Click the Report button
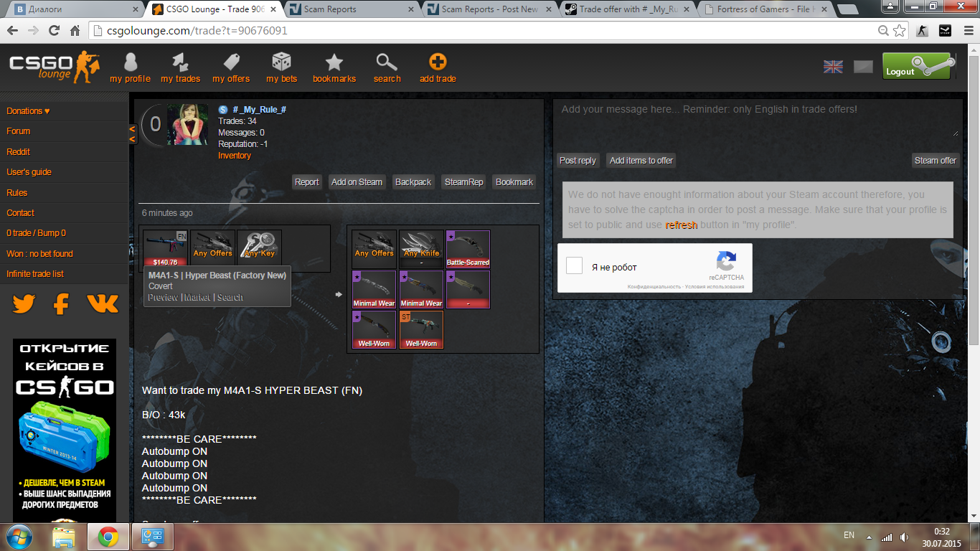Screen dimensions: 980x551 pyautogui.click(x=306, y=182)
